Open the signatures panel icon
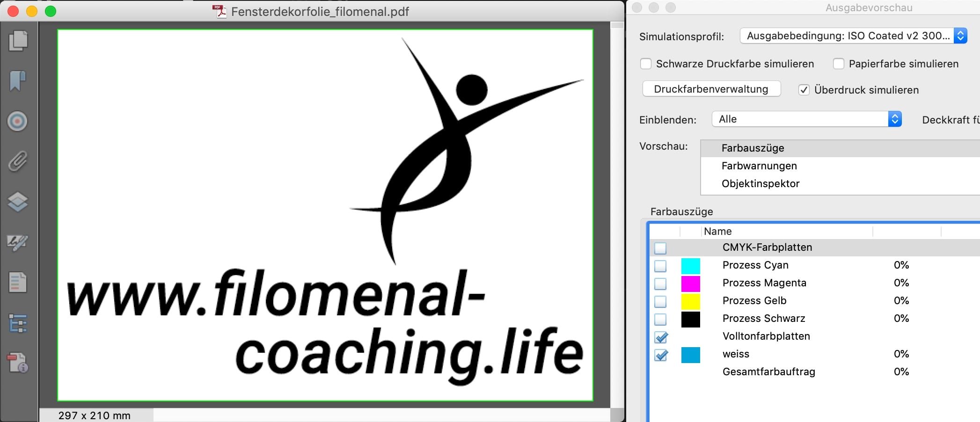 click(x=18, y=242)
